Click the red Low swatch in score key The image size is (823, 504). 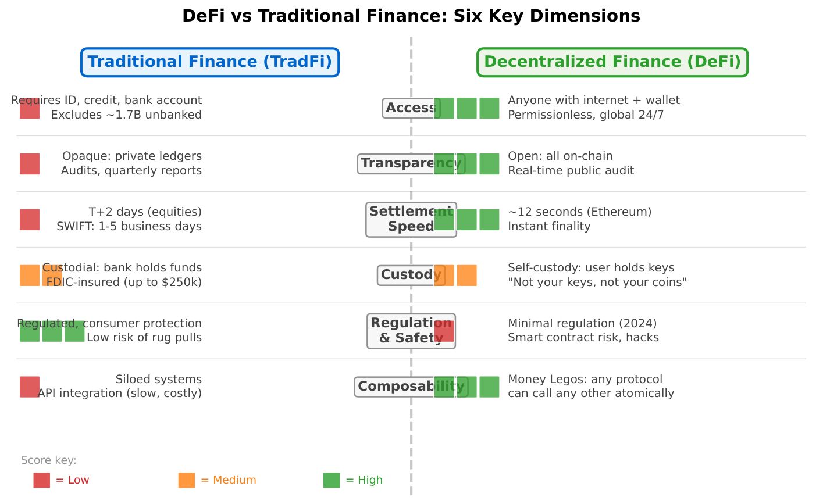click(41, 480)
